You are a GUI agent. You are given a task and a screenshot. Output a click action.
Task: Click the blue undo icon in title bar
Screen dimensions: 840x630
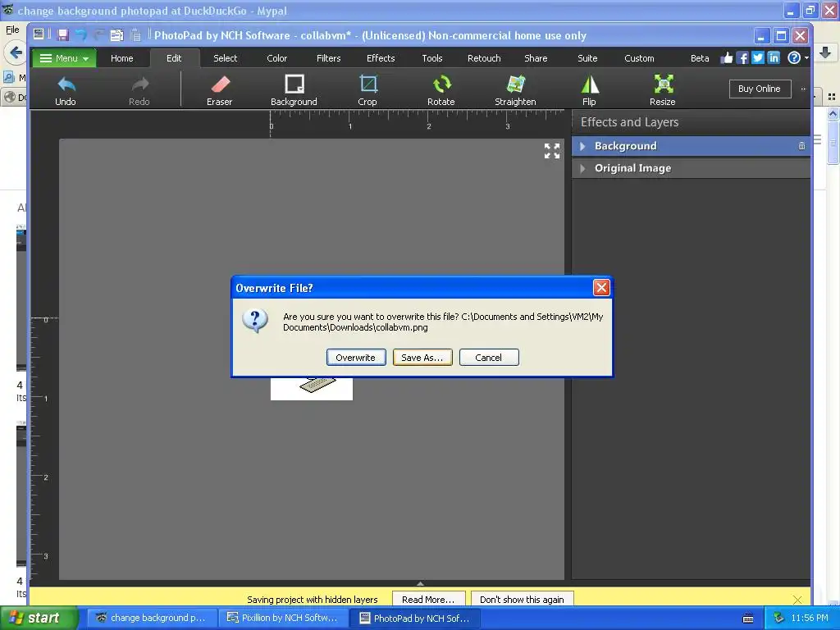click(x=80, y=35)
